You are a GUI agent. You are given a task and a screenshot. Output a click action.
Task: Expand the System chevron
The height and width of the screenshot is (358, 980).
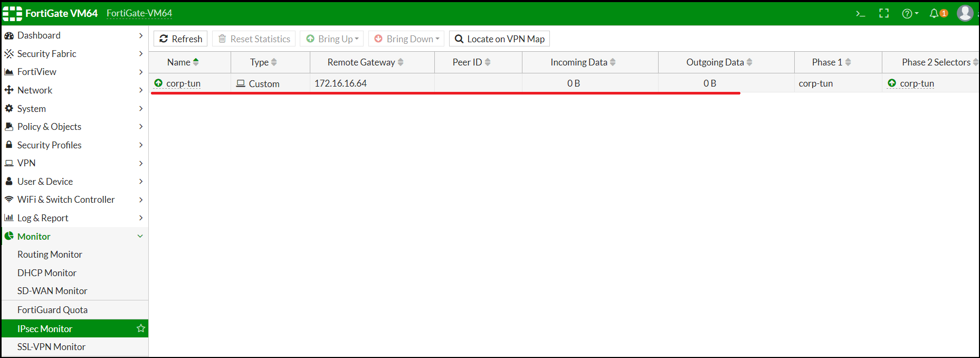(x=141, y=108)
